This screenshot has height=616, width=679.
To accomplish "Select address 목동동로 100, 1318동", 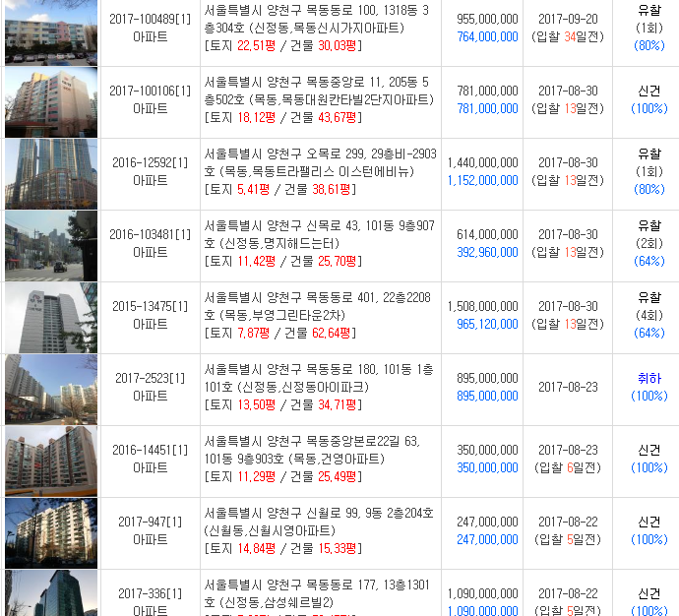I will [x=317, y=19].
